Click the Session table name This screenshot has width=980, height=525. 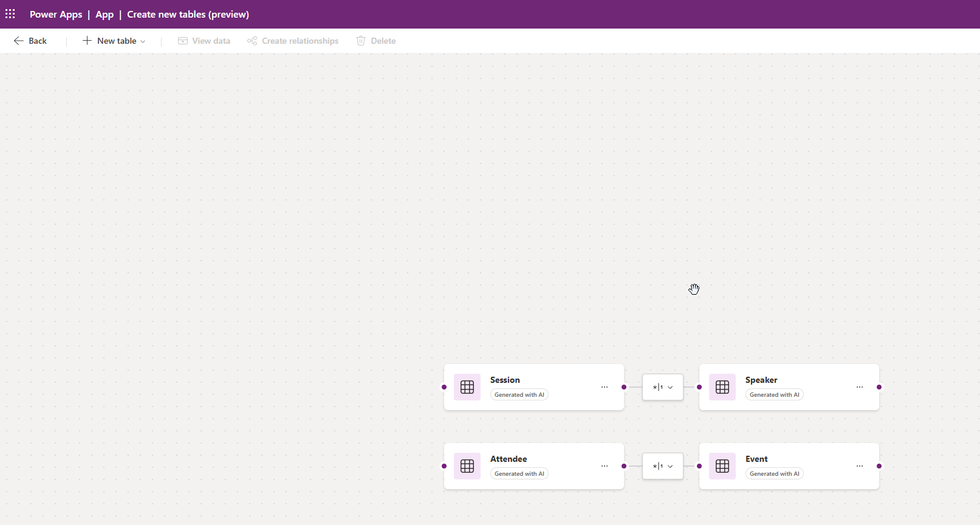[505, 380]
